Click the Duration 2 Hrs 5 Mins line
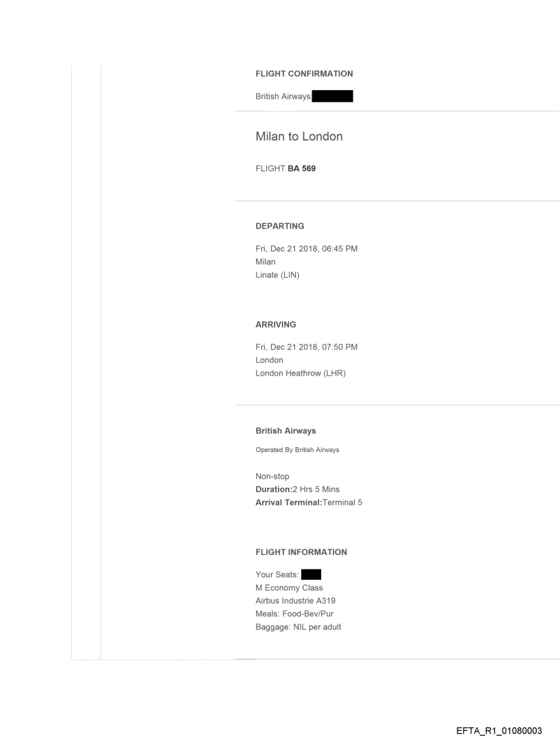Viewport: 560px width, 737px height. tap(297, 489)
